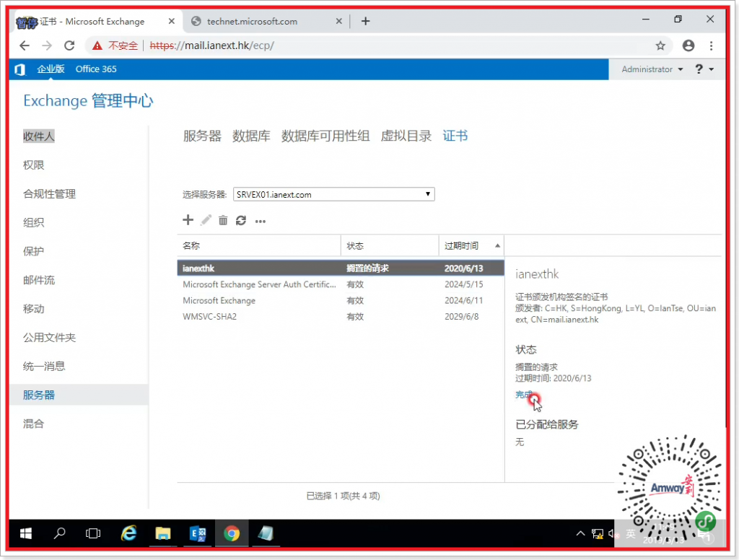Switch to the 数据库 tab

coord(251,136)
